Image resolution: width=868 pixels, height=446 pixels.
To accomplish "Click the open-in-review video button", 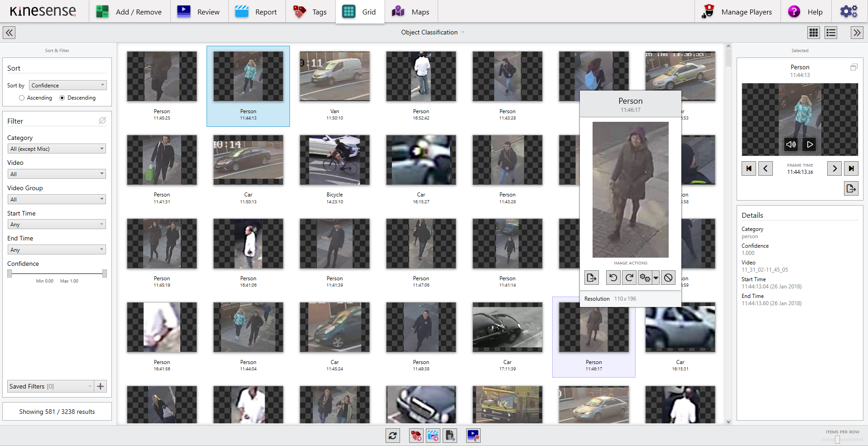I will (473, 436).
